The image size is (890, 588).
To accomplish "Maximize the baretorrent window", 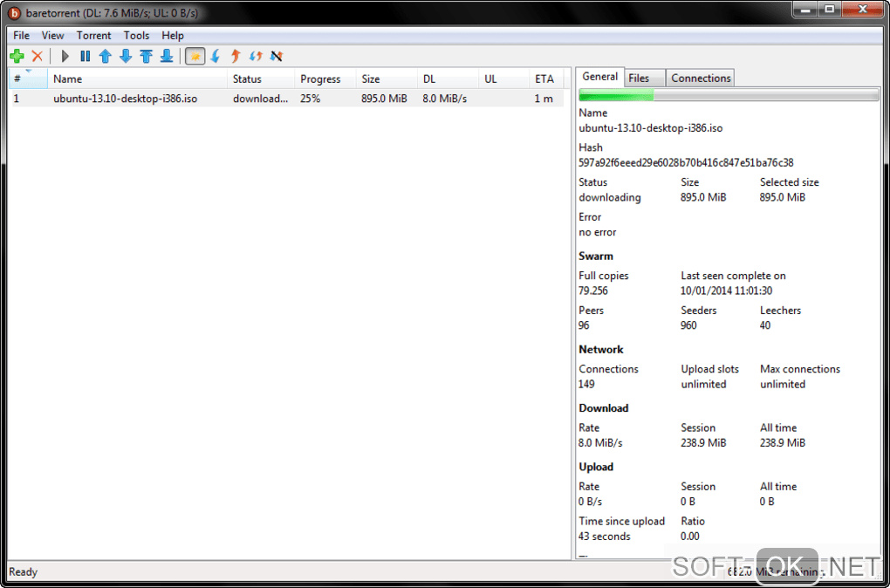I will pyautogui.click(x=831, y=9).
